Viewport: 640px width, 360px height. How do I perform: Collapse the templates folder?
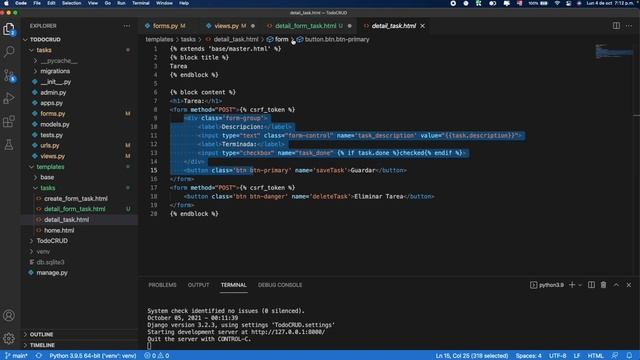click(50, 167)
